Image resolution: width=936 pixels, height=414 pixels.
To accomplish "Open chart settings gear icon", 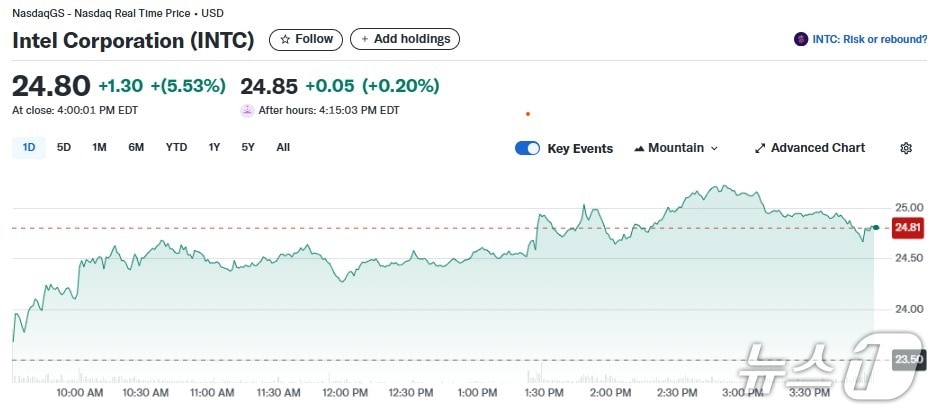I will 906,148.
